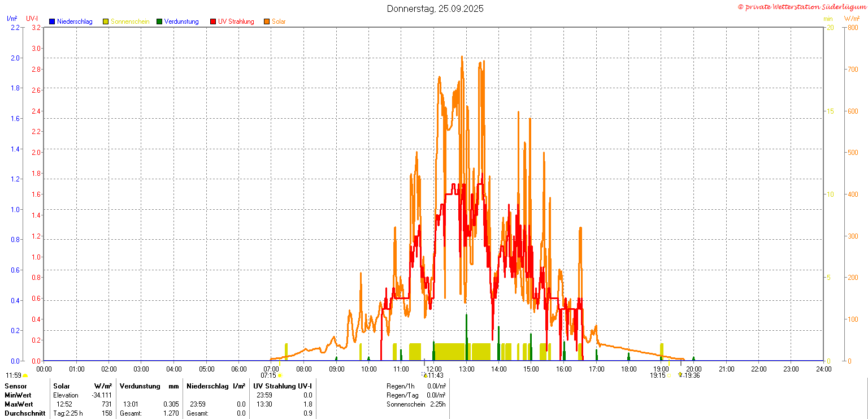This screenshot has height=419, width=868.
Task: Click the sunset arrow icon beside 19:36
Action: tap(680, 375)
